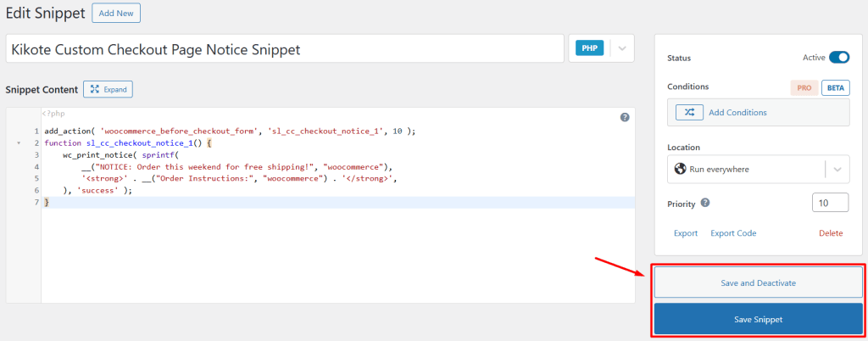The width and height of the screenshot is (868, 341).
Task: Click the PRO badge under Conditions
Action: [804, 87]
